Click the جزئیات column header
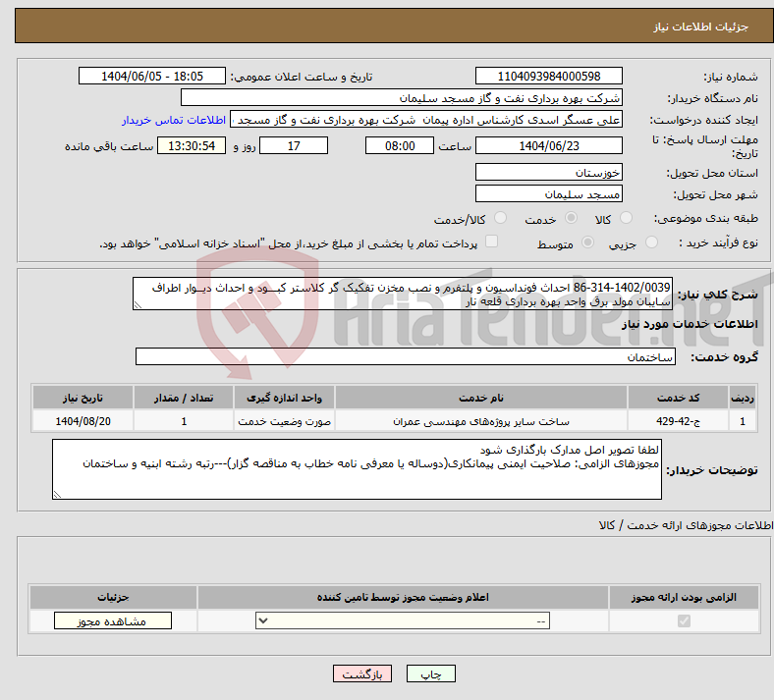Viewport: 774px width, 700px height. (113, 597)
